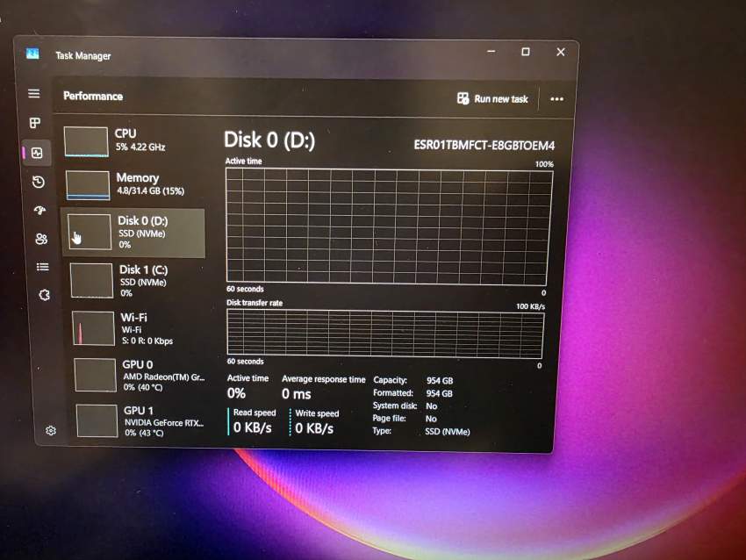
Task: Open the Services page icon
Action: tap(44, 296)
